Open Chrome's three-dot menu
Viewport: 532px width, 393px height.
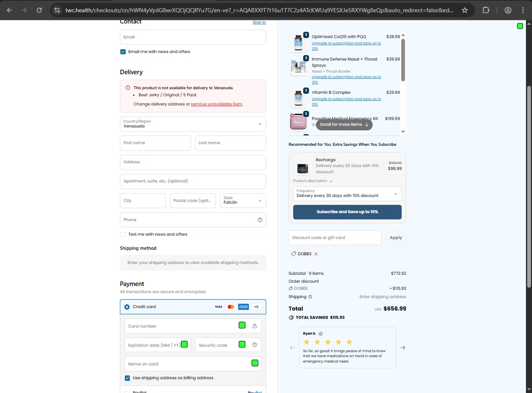[x=523, y=10]
